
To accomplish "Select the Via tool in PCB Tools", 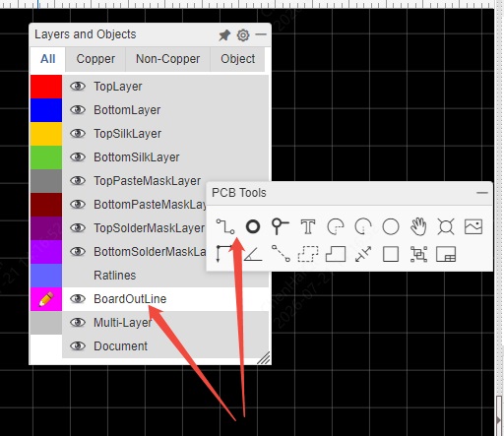I will tap(280, 226).
